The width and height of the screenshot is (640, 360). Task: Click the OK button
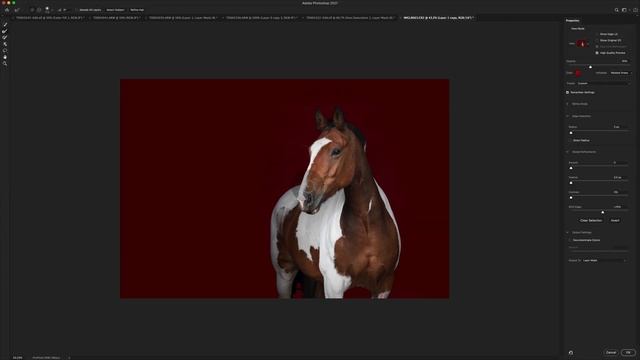pos(628,352)
